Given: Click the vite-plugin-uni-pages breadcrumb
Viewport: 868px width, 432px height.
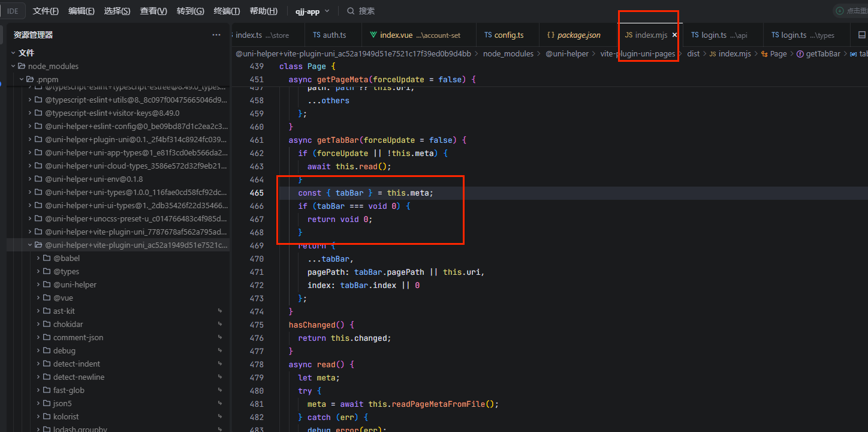Looking at the screenshot, I should 637,54.
